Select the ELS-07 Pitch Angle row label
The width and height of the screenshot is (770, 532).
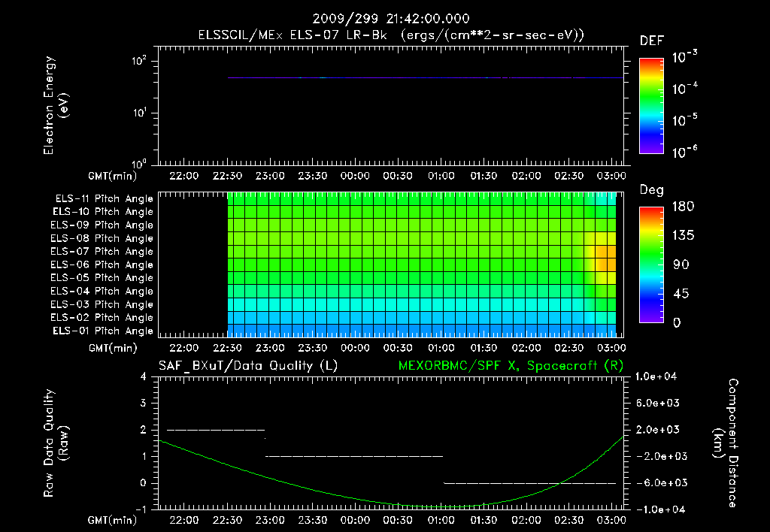102,251
